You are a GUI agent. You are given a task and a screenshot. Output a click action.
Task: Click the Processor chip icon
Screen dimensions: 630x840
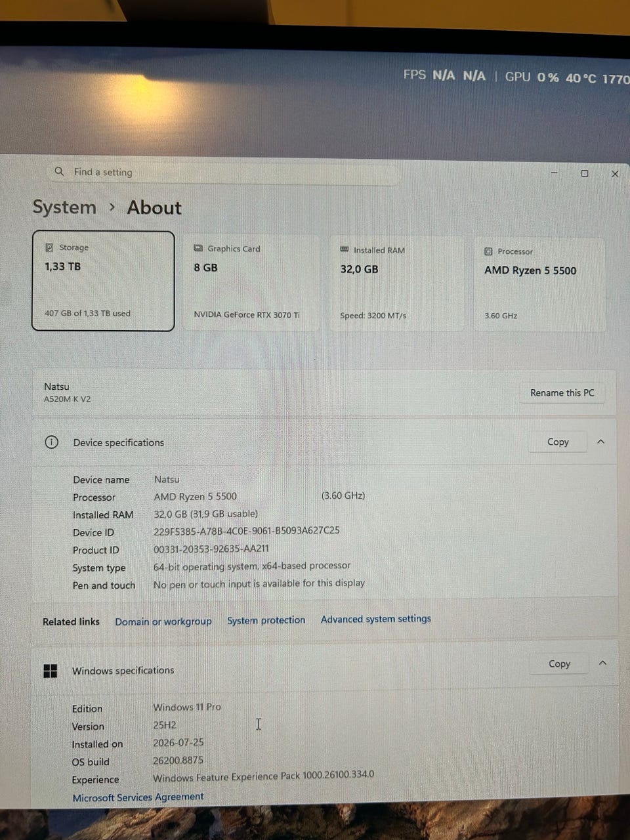coord(488,251)
